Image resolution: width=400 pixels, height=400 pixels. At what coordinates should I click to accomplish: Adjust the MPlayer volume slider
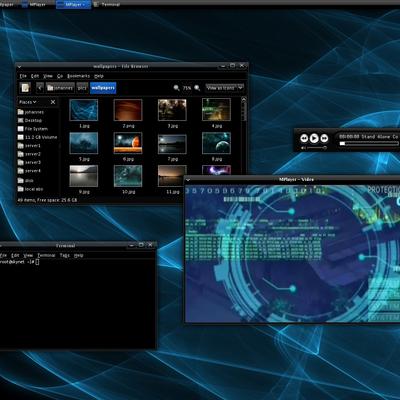tap(317, 148)
